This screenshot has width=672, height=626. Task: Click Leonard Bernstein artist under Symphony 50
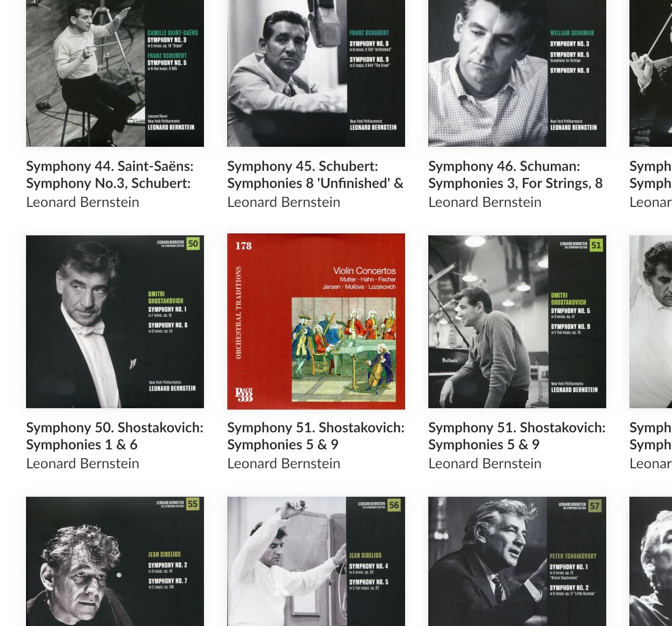coord(83,464)
